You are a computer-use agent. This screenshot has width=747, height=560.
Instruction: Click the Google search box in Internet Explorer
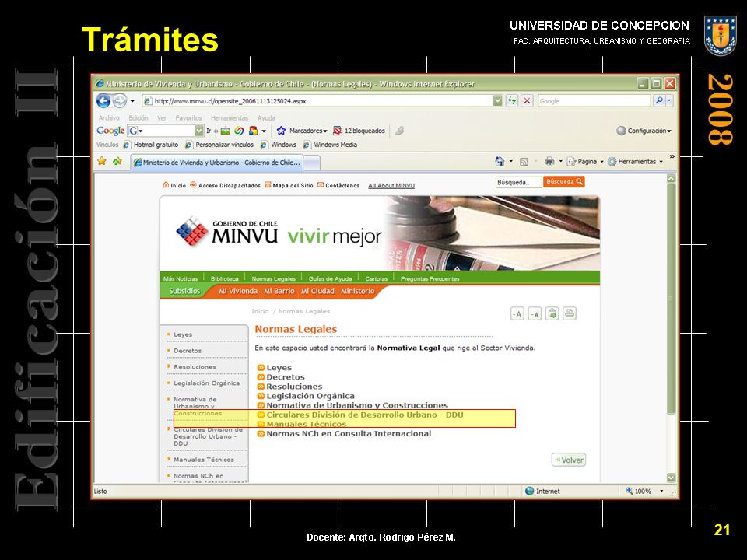594,101
